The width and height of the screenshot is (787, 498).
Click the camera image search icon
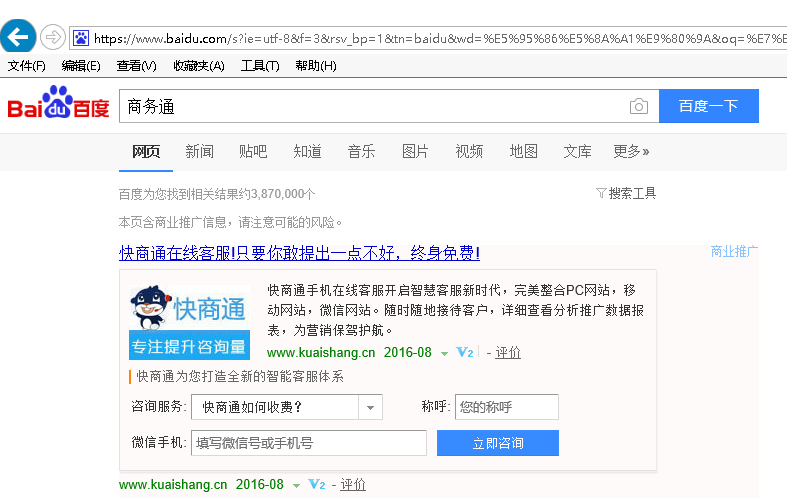click(x=638, y=106)
